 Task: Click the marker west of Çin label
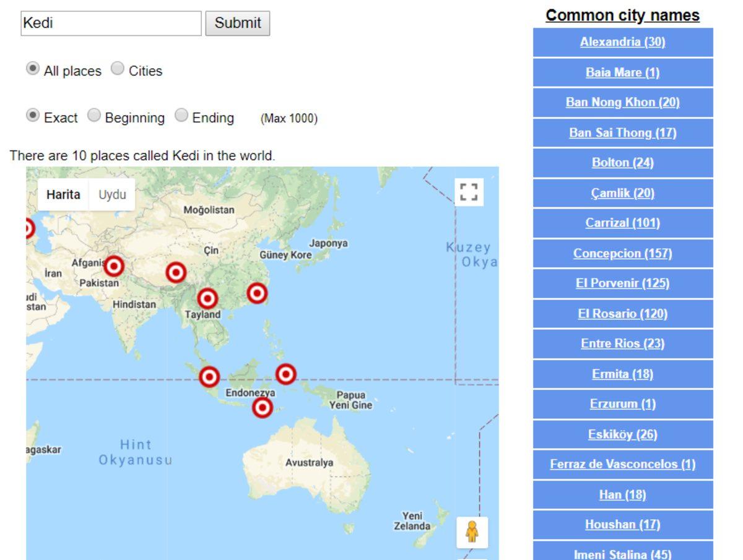(176, 272)
